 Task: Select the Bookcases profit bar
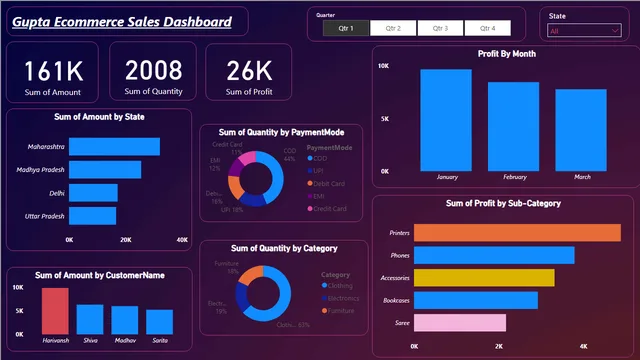pos(476,300)
